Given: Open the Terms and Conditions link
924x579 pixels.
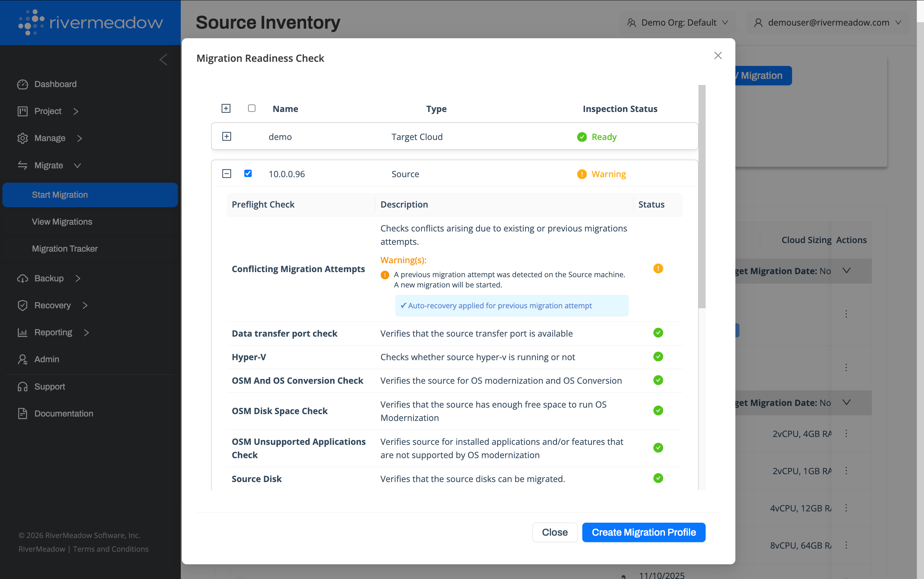Looking at the screenshot, I should point(111,549).
